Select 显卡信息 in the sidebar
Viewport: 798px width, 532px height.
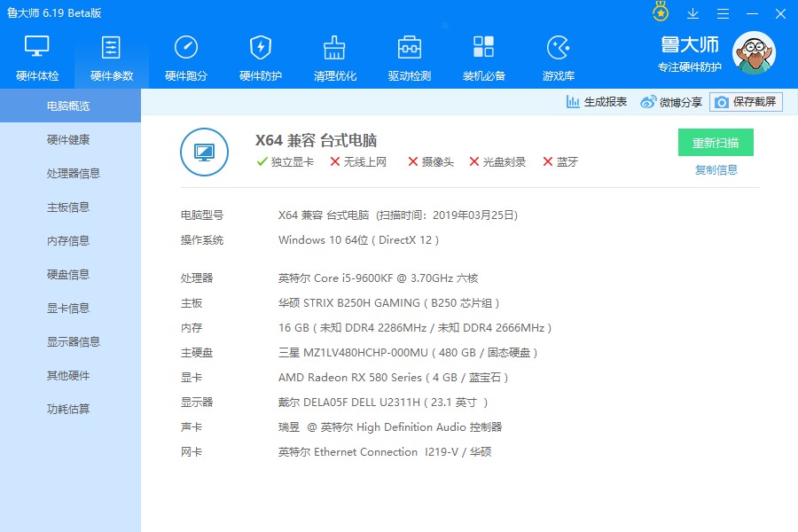[70, 308]
